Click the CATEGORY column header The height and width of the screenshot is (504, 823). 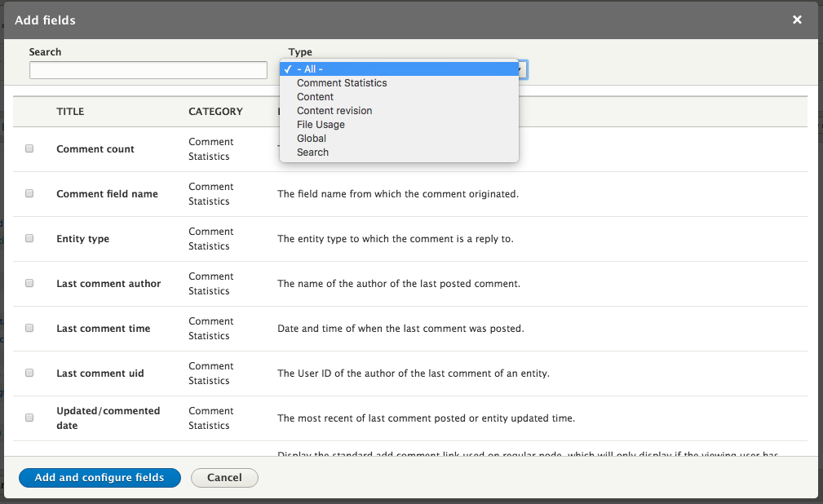click(215, 112)
